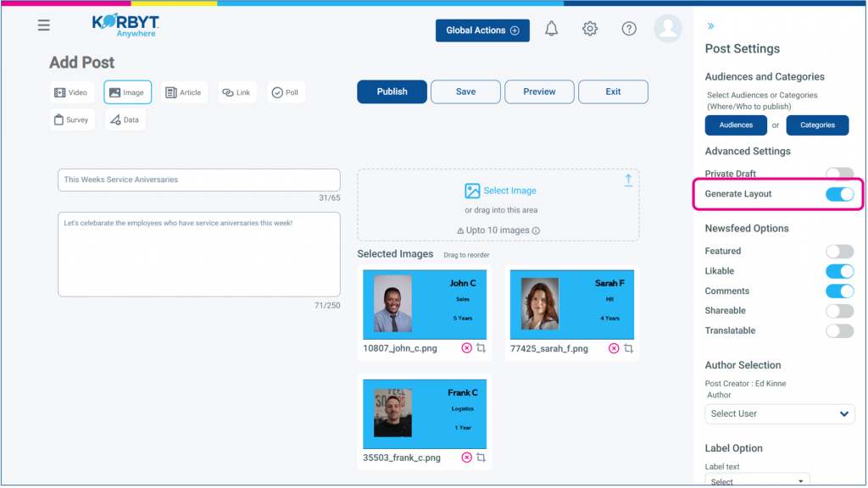Remove the 10807_john_c.png image
868x488 pixels.
pos(467,348)
